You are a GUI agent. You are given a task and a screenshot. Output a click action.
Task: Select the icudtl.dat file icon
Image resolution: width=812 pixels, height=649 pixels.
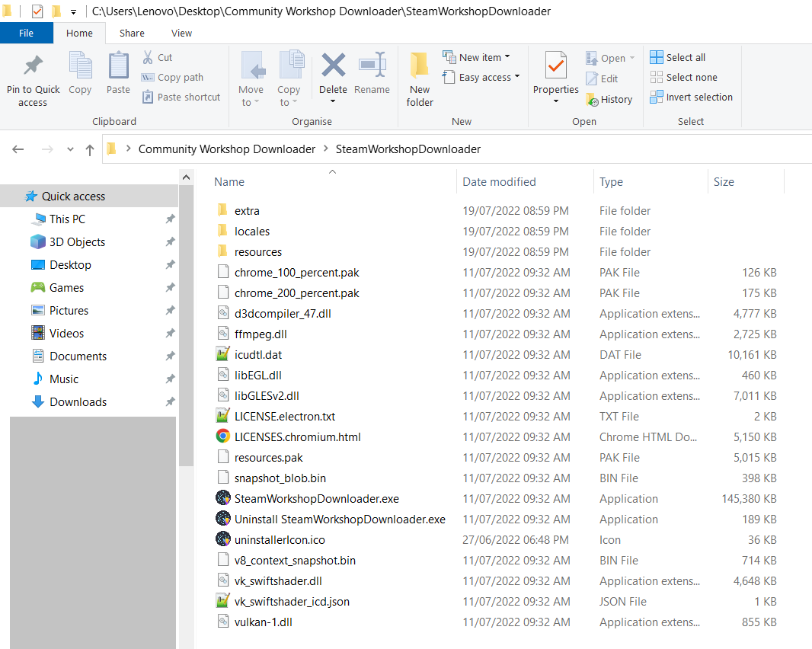(222, 354)
